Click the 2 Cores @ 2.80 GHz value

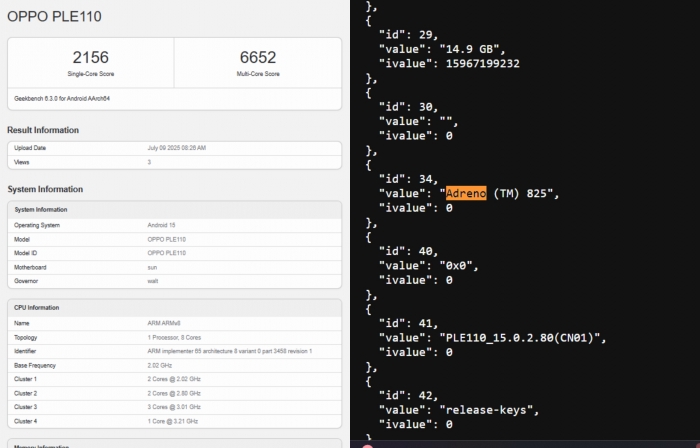(174, 394)
